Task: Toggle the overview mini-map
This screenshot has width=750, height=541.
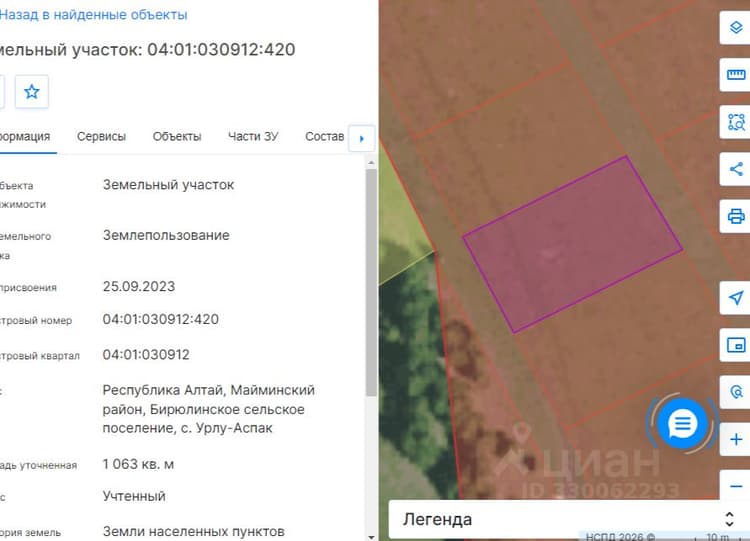Action: [736, 345]
